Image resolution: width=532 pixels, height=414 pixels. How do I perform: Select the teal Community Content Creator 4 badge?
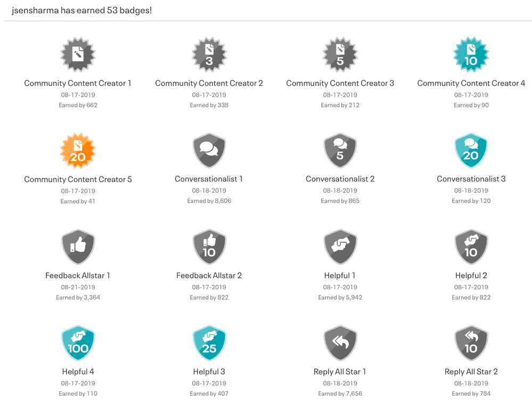point(471,54)
